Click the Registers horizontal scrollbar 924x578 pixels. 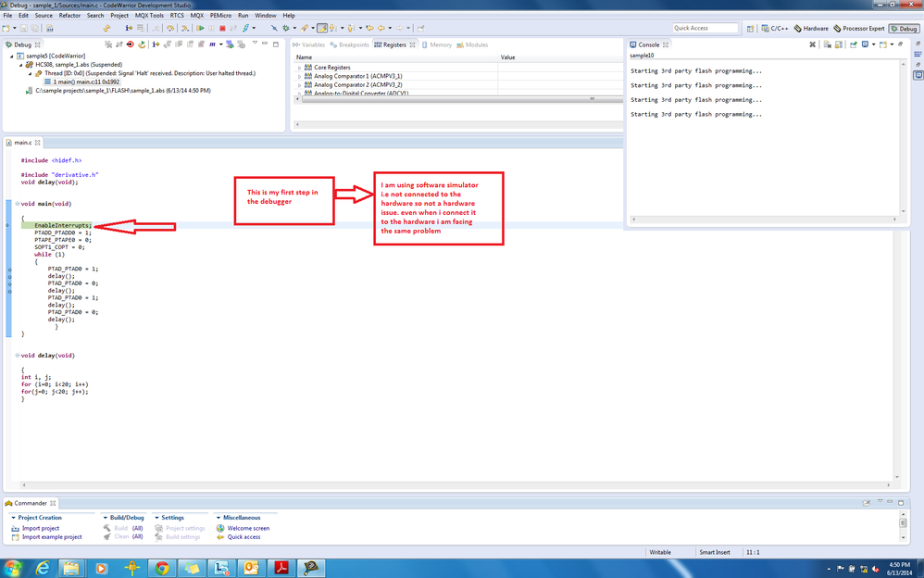459,99
